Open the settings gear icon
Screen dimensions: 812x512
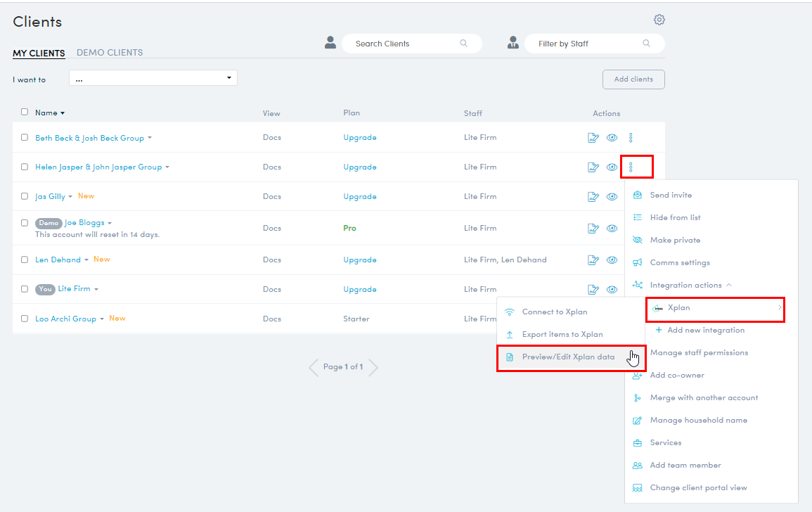point(659,20)
